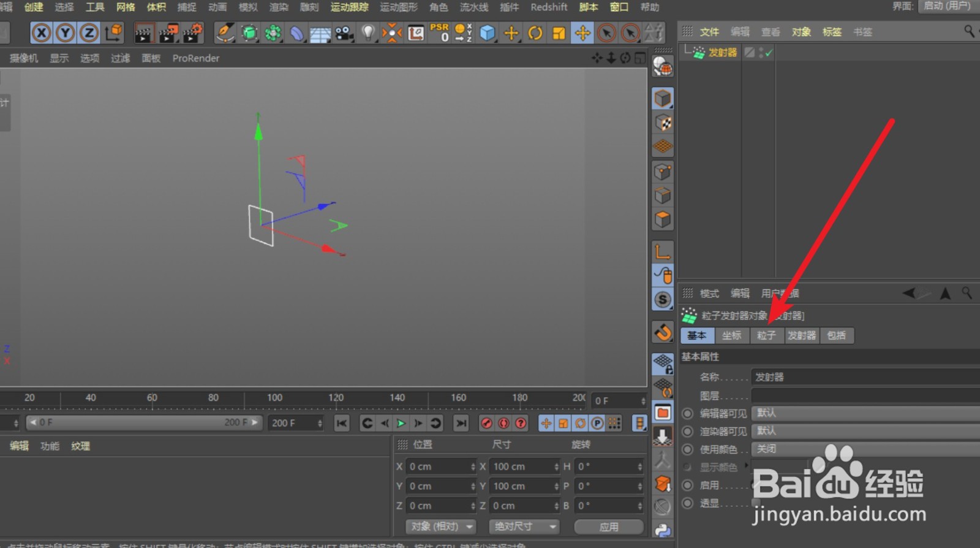Click timeline range slider bar
Image resolution: width=980 pixels, height=548 pixels.
tap(144, 422)
